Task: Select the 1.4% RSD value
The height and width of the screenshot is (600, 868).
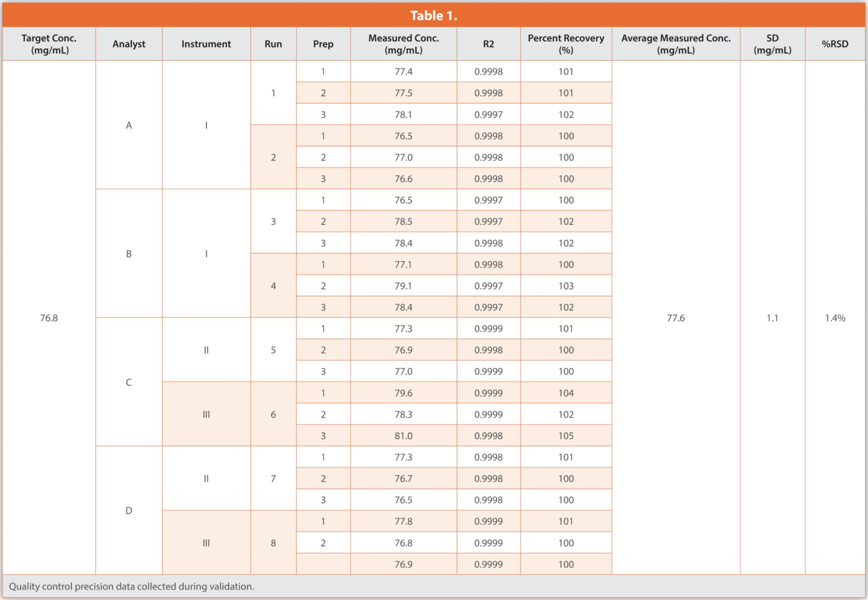Action: click(x=835, y=318)
